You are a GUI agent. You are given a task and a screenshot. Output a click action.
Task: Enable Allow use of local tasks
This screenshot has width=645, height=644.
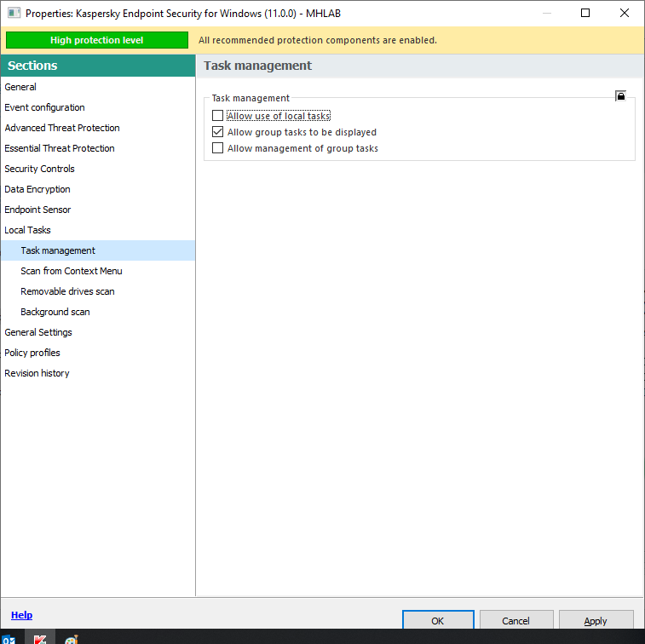point(217,116)
